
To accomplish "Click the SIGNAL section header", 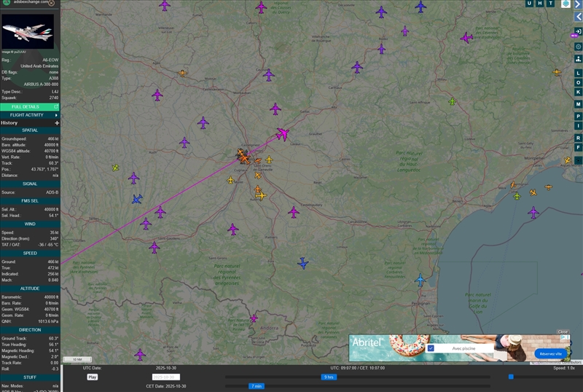I will [x=30, y=184].
